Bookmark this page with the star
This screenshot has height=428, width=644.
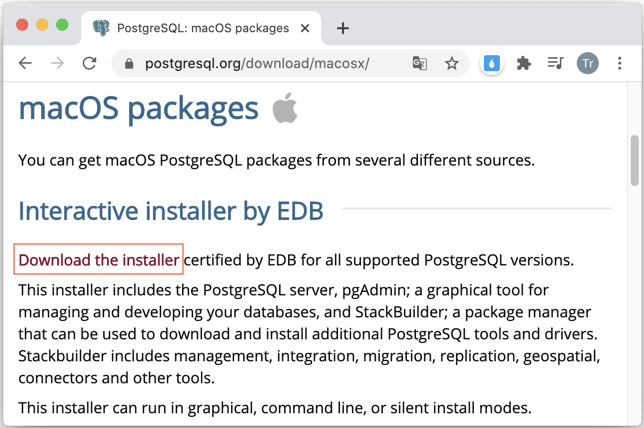[452, 63]
